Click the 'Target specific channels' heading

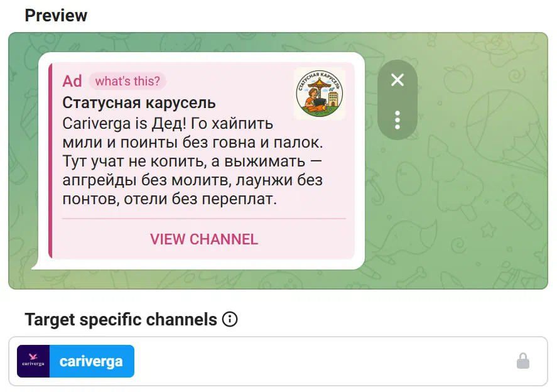[121, 319]
